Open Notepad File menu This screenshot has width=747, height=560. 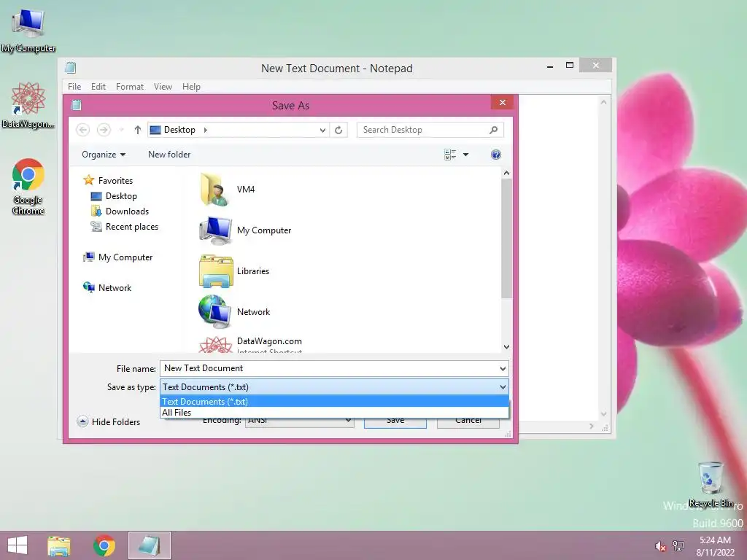pos(74,87)
